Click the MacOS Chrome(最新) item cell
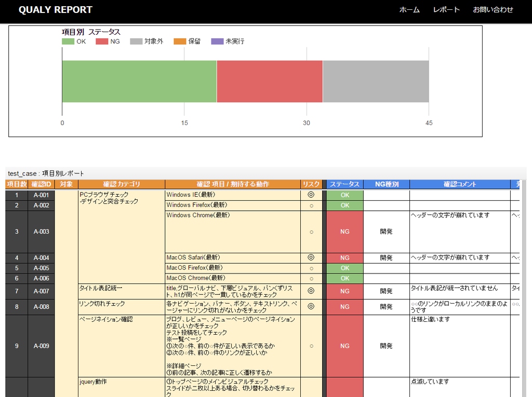The height and width of the screenshot is (397, 532). (233, 278)
